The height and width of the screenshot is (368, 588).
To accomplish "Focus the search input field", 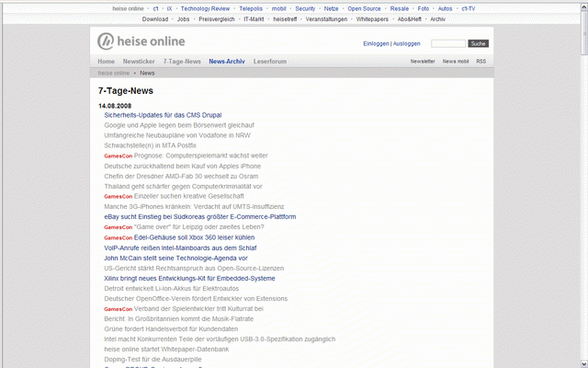I will pyautogui.click(x=448, y=43).
